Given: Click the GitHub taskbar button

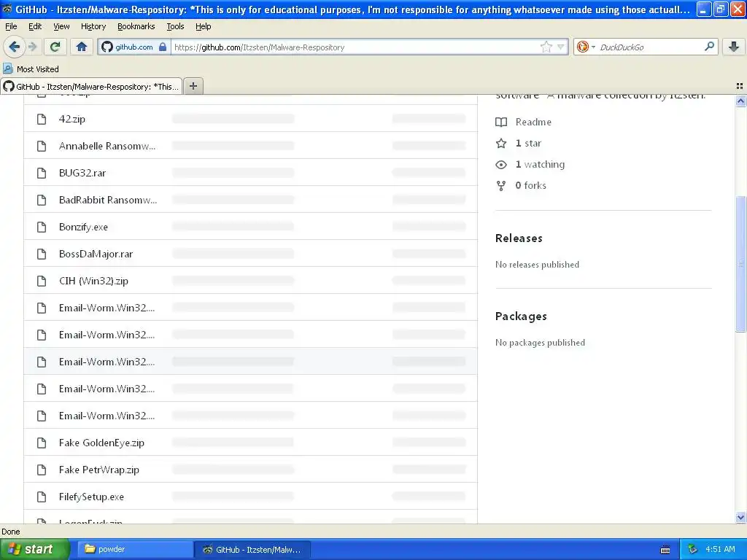Looking at the screenshot, I should (252, 550).
